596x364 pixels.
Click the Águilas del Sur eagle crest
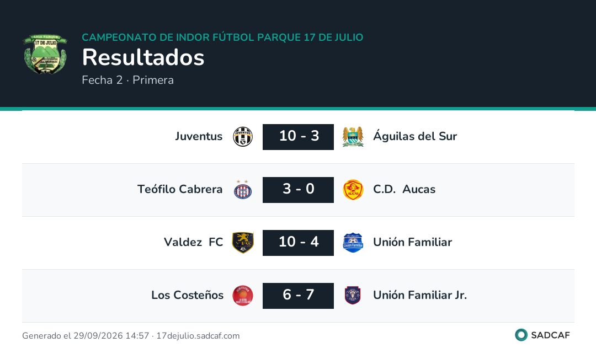tap(353, 137)
